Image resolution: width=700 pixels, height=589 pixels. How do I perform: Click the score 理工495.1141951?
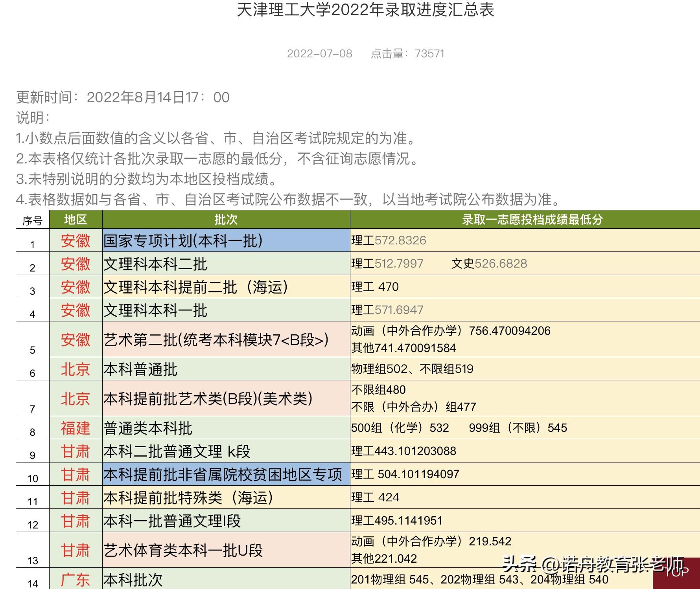pyautogui.click(x=397, y=521)
